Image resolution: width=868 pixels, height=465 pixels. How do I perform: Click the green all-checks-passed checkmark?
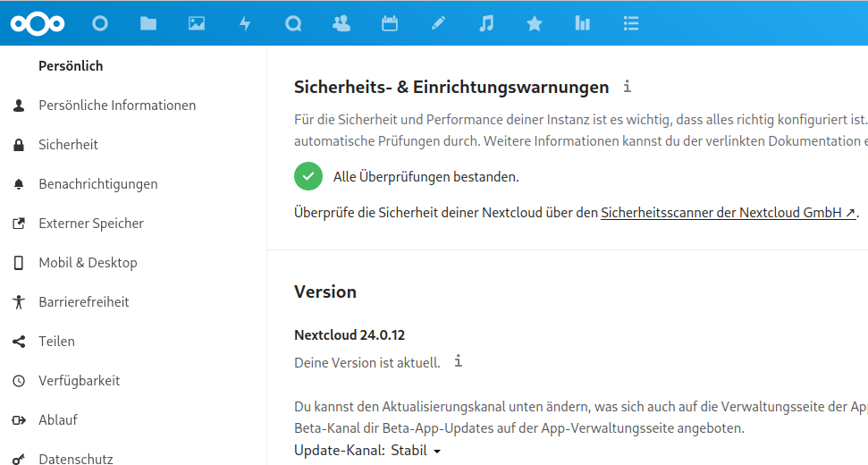[x=308, y=176]
